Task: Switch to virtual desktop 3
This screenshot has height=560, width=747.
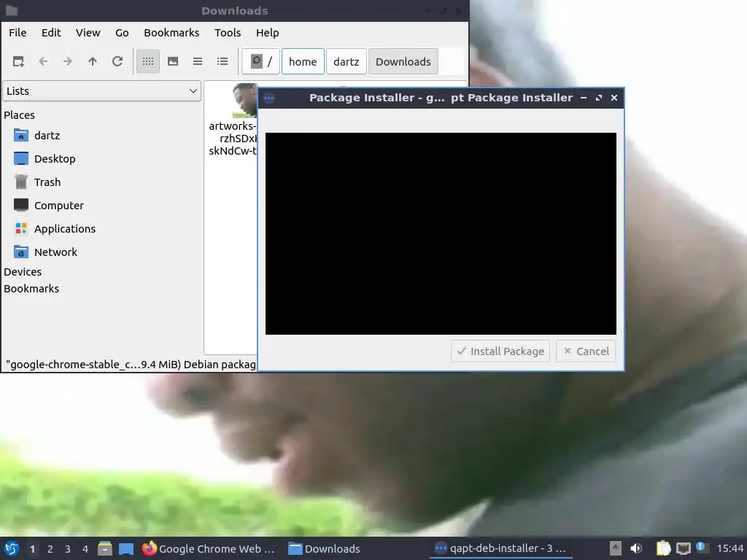Action: click(68, 549)
